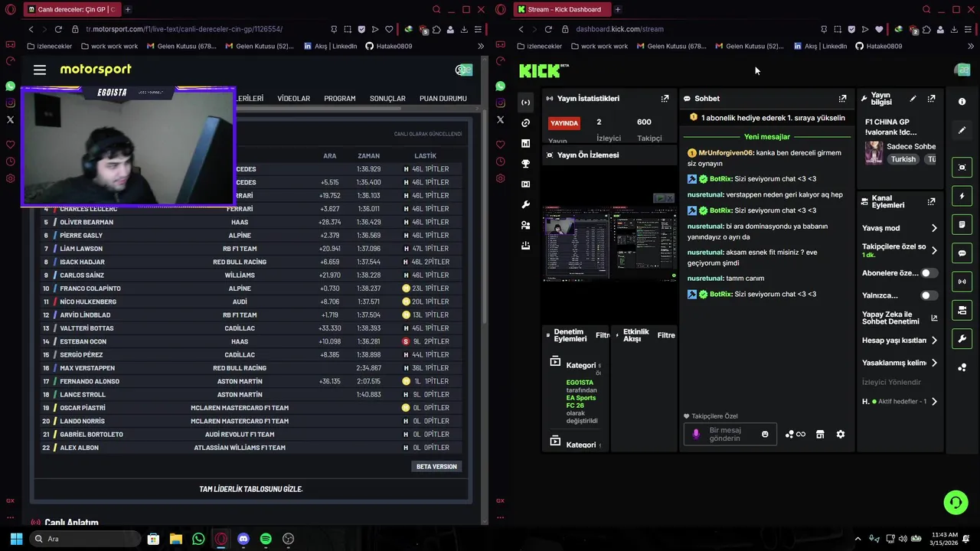Open the shop icon below the chat
This screenshot has height=551, width=980.
[820, 435]
